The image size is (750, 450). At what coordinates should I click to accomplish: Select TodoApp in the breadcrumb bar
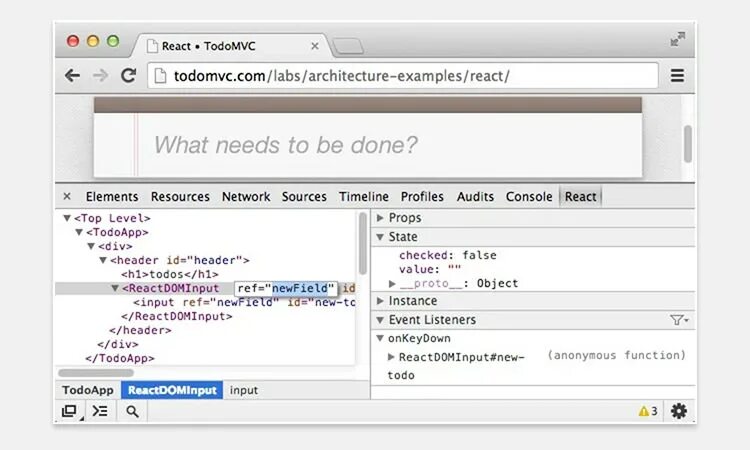(x=88, y=390)
